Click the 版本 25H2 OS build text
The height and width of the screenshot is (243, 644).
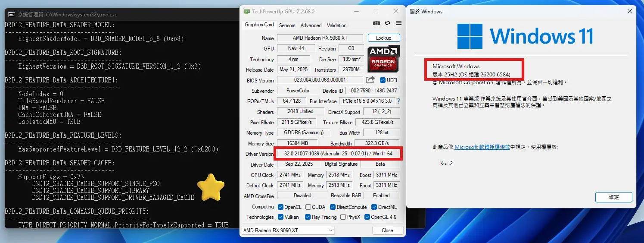tap(471, 74)
